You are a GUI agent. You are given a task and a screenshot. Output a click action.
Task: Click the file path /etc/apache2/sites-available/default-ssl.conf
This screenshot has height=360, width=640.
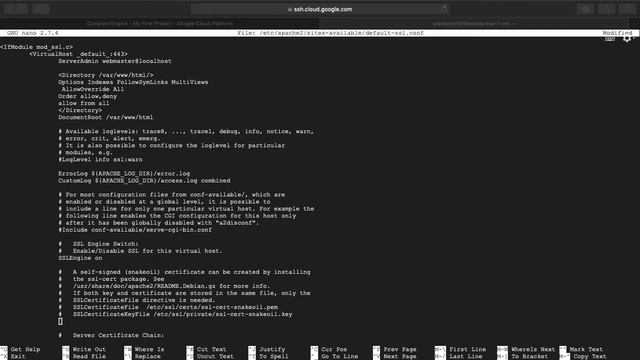(341, 33)
